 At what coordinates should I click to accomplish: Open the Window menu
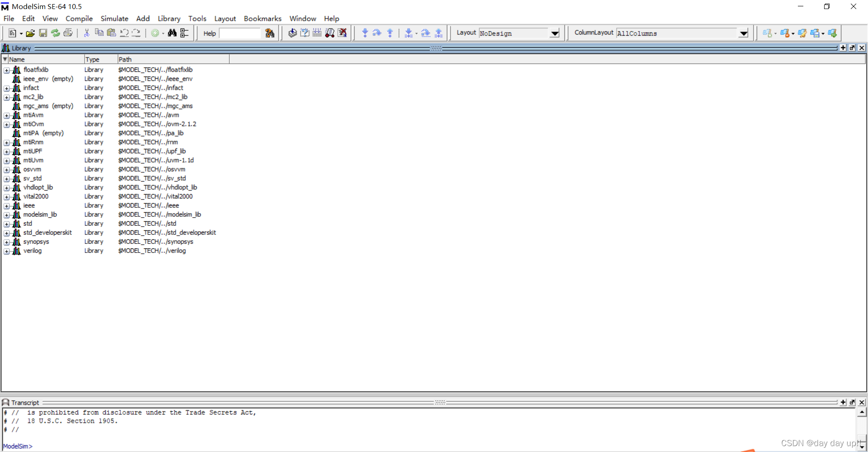303,19
